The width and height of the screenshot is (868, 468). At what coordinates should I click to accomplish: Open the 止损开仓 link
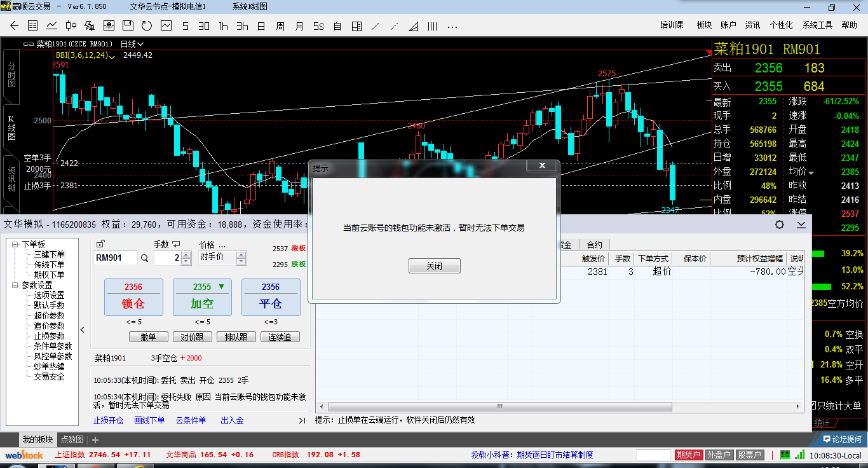click(109, 420)
